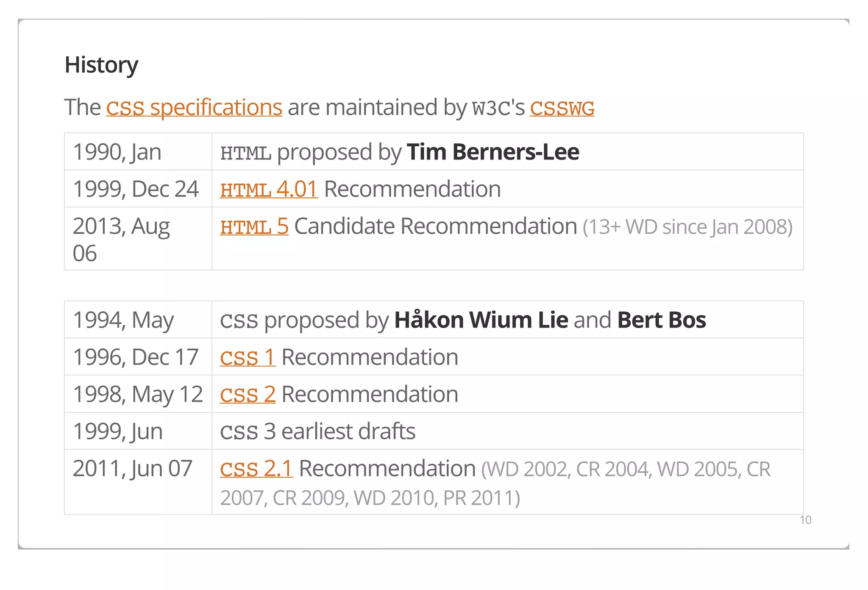Select the "1996, Dec 17" date cell

pyautogui.click(x=136, y=357)
